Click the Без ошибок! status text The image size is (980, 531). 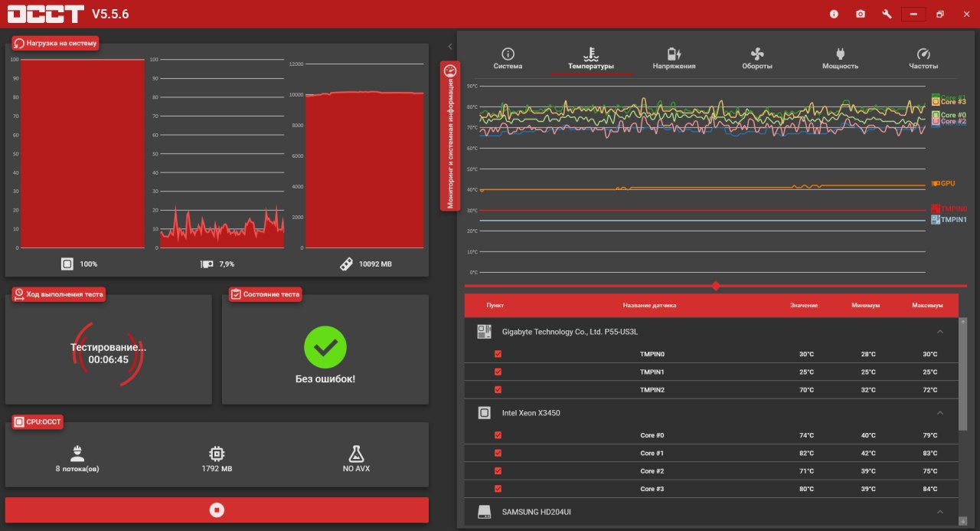[x=325, y=379]
